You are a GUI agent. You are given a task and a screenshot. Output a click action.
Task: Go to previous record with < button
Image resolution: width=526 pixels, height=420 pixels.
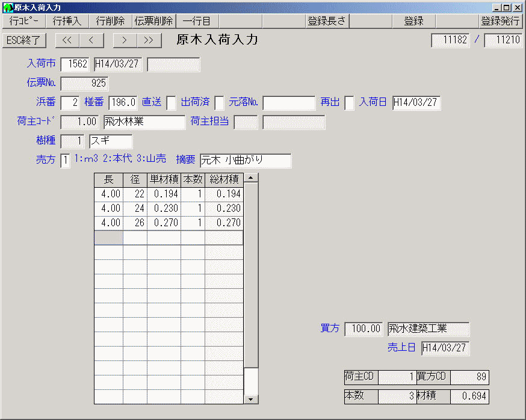coord(91,40)
